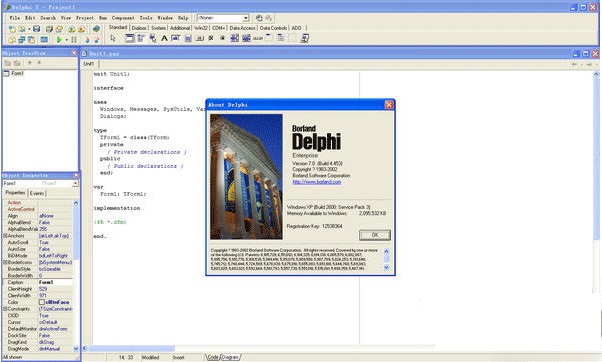Open the Form1 component selector dropdown
Screen dimensions: 602x362
75,183
